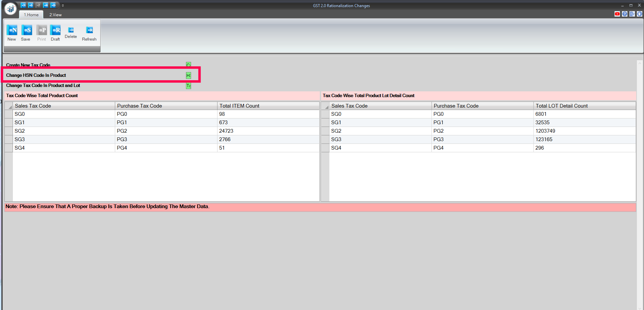Click the exit door icon
Image resolution: width=644 pixels, height=310 pixels.
click(639, 14)
